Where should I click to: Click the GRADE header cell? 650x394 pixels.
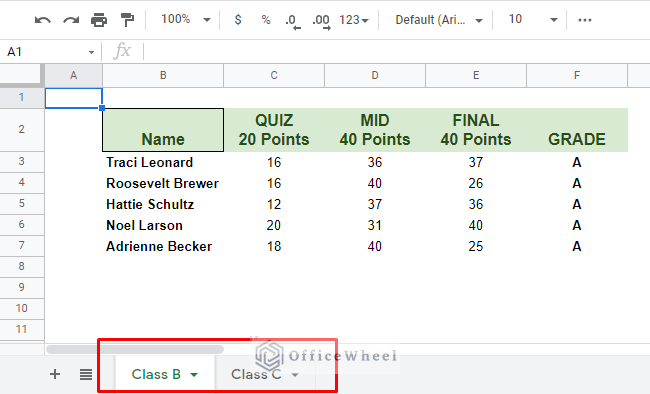pos(577,130)
